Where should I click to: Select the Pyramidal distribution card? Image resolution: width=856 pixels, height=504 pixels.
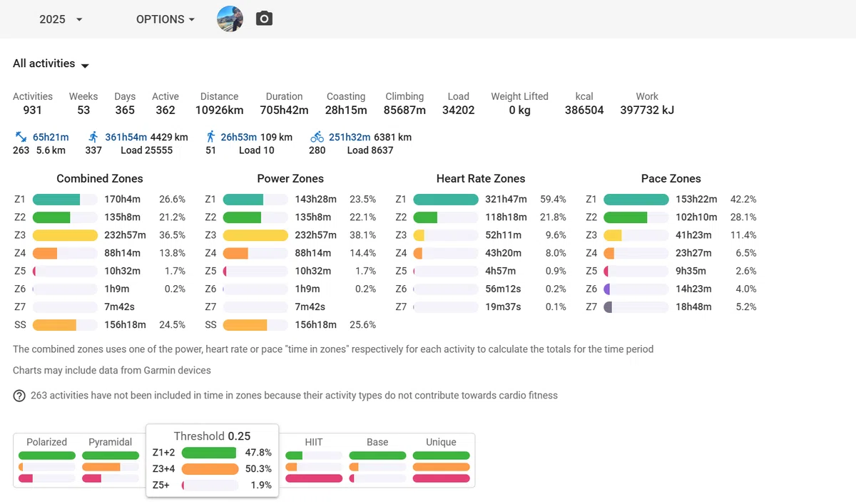tap(111, 461)
